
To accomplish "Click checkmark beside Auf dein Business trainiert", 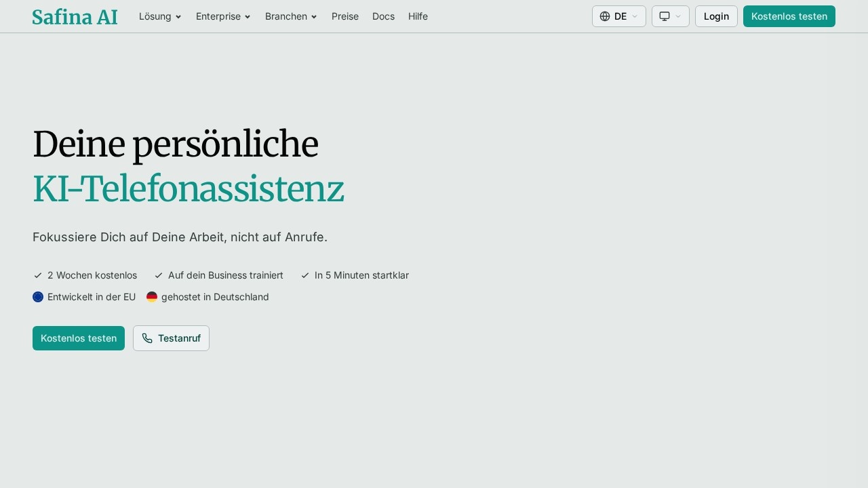I will [159, 275].
